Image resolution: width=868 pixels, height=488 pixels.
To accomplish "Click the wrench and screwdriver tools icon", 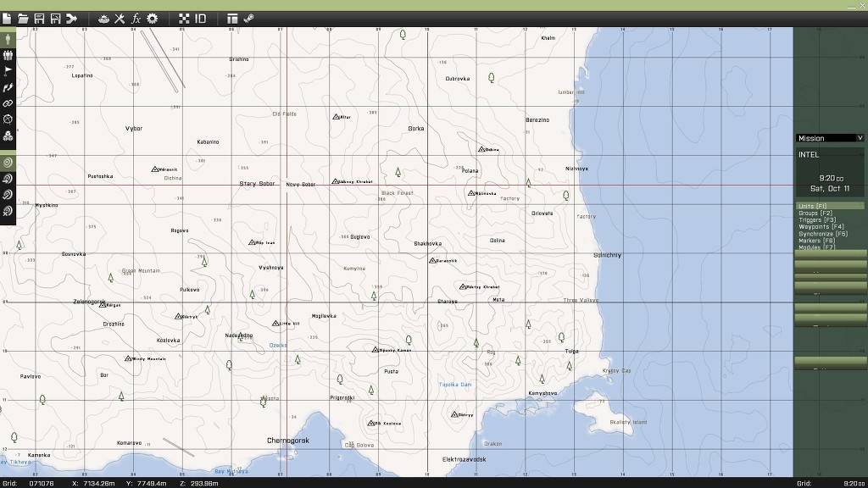I will pos(120,18).
